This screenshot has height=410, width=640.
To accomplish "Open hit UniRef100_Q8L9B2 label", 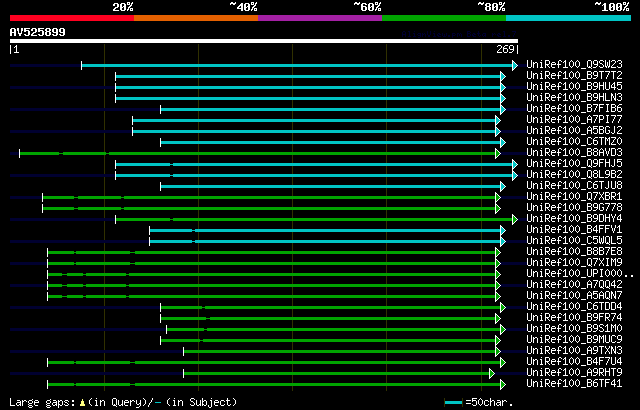I will 574,175.
